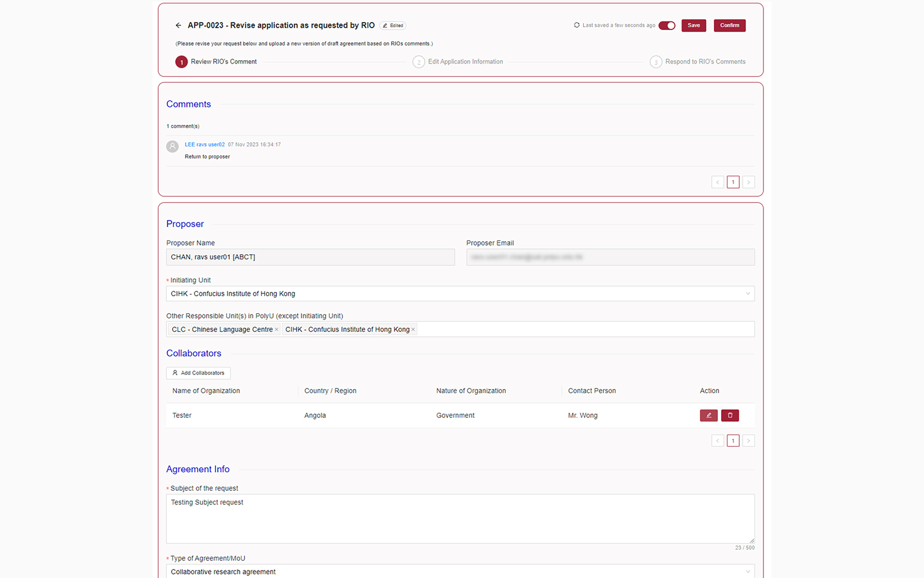Click the trash icon to delete Tester collaborator
Screen dimensions: 924x578
pyautogui.click(x=730, y=415)
